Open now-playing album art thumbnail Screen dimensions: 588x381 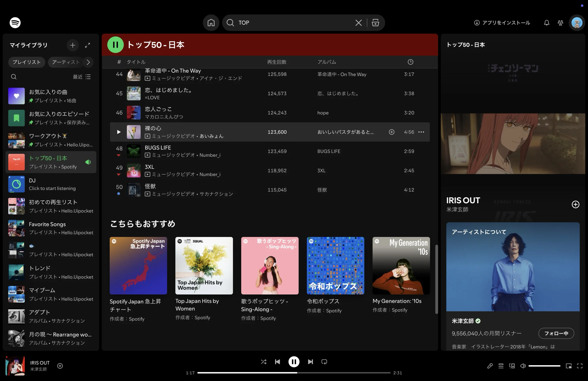(x=15, y=366)
